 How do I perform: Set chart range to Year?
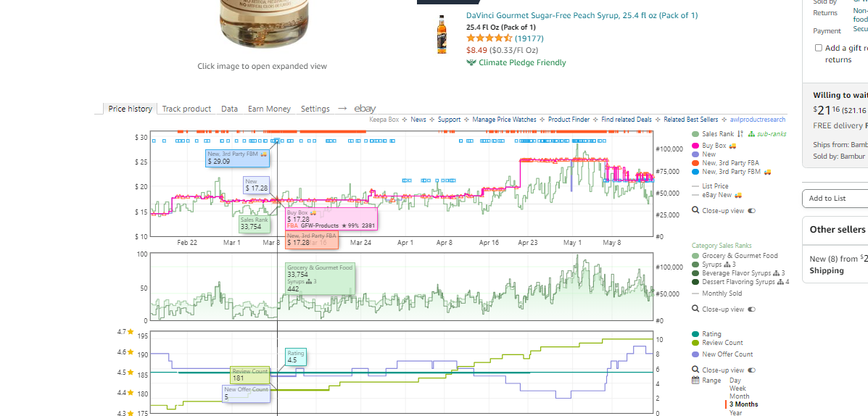tap(736, 412)
